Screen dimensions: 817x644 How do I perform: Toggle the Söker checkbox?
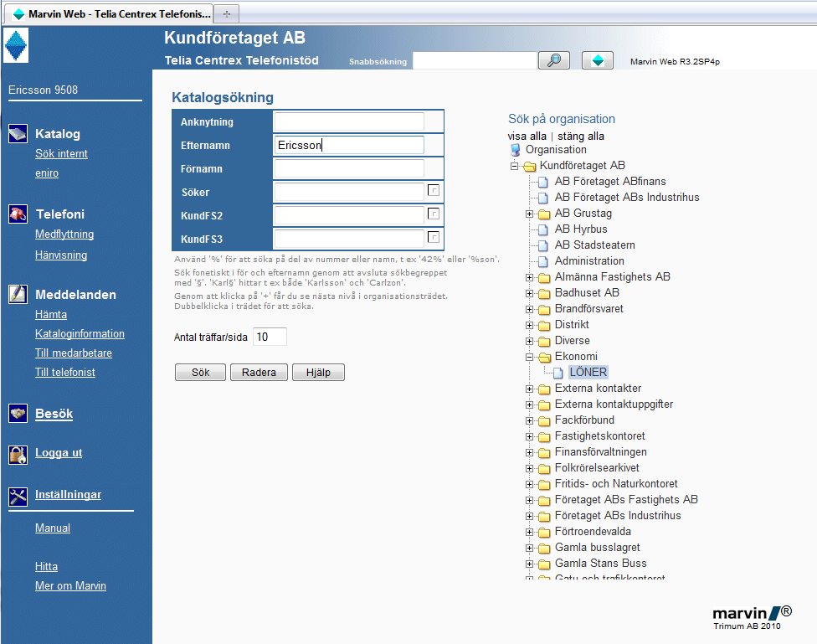pos(433,190)
